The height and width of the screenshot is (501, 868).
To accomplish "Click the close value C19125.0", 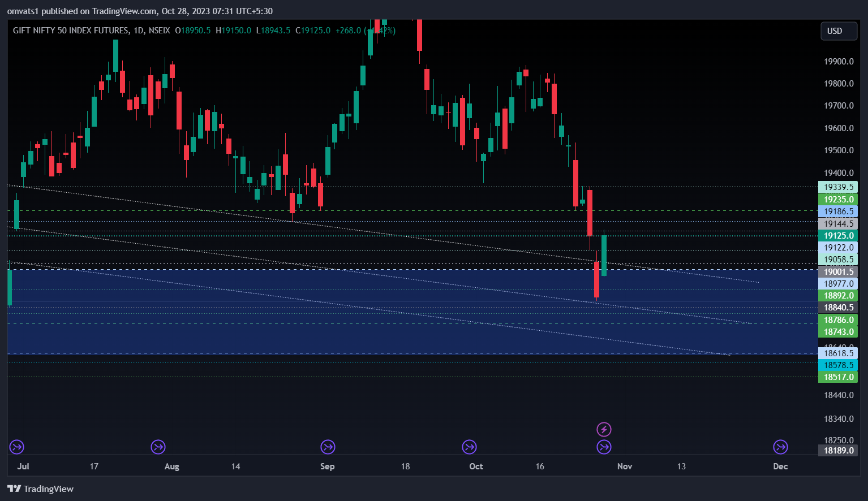I will pyautogui.click(x=313, y=31).
